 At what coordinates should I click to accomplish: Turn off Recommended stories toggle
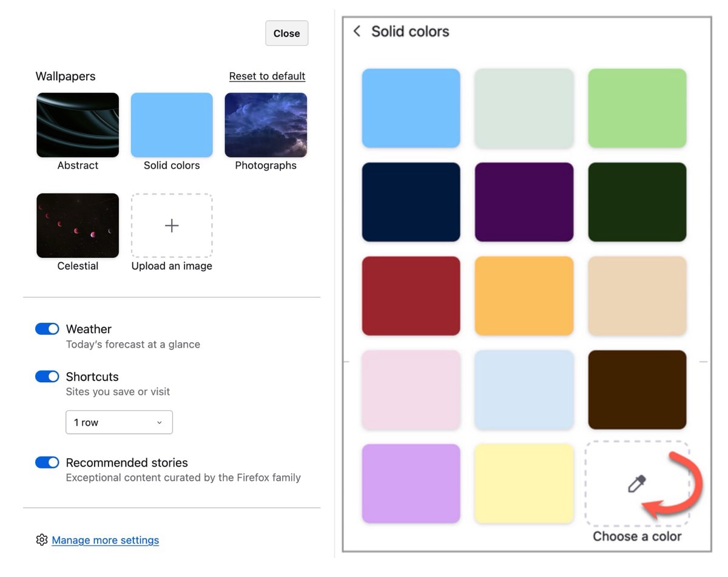47,462
